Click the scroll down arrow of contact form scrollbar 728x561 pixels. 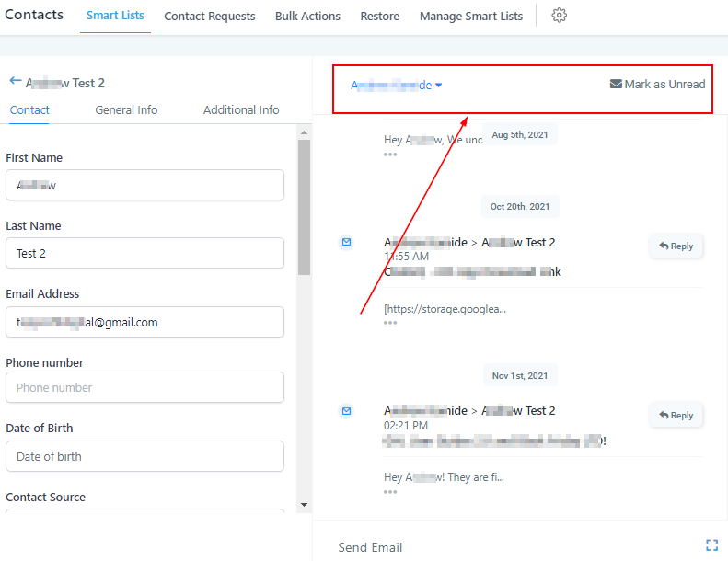pos(304,504)
